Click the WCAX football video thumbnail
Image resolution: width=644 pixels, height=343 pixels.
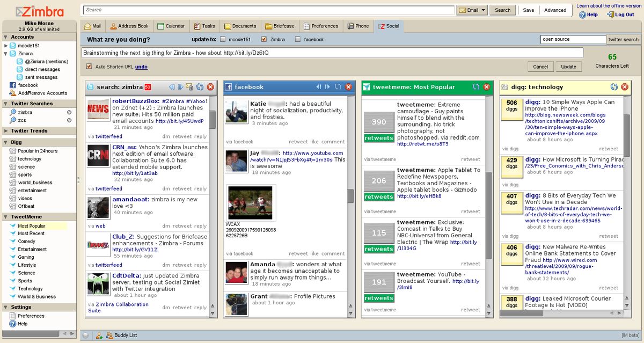251,202
